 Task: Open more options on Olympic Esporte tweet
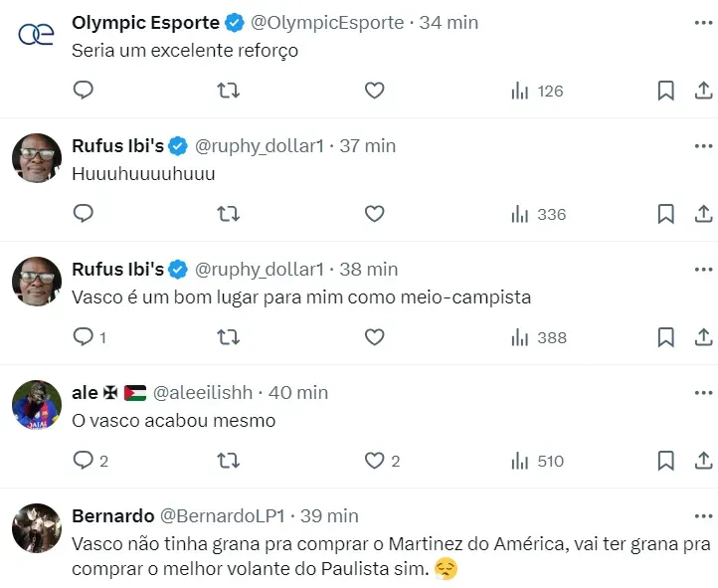tap(702, 22)
